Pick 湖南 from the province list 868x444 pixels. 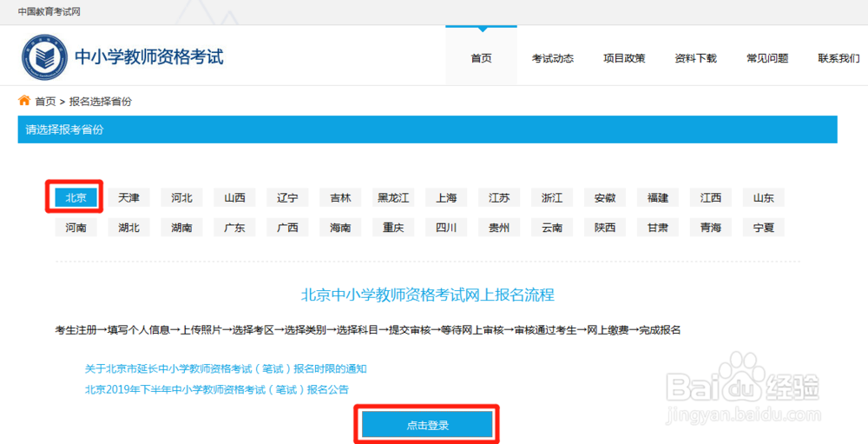tap(181, 228)
